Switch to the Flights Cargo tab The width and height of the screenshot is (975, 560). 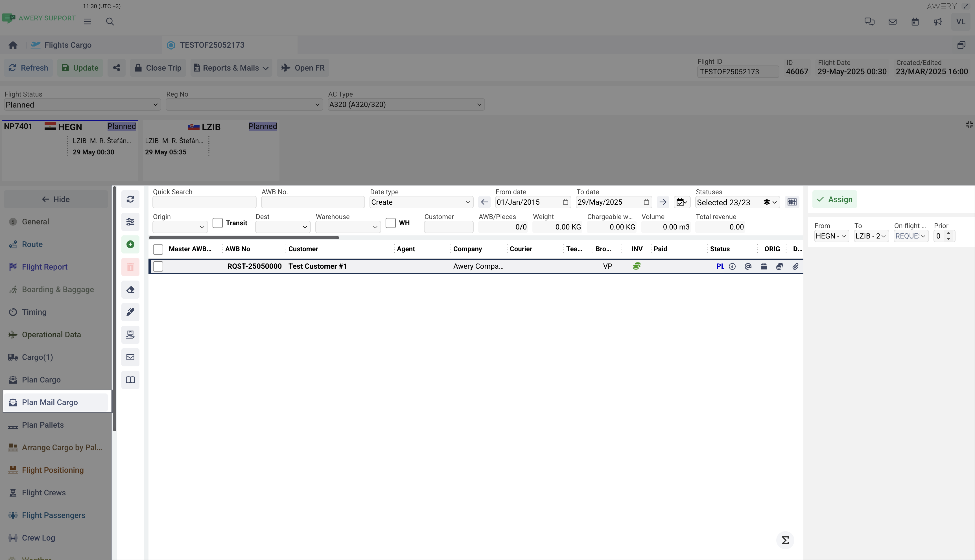click(x=68, y=45)
